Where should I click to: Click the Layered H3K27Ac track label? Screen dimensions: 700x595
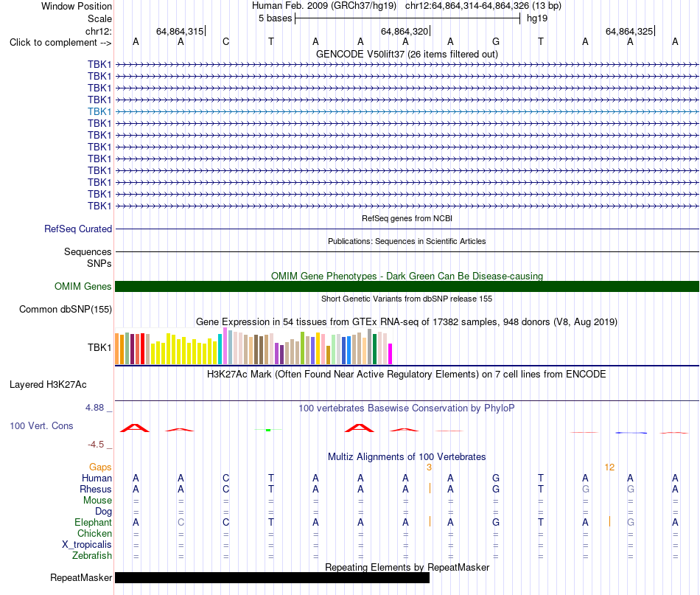[48, 385]
